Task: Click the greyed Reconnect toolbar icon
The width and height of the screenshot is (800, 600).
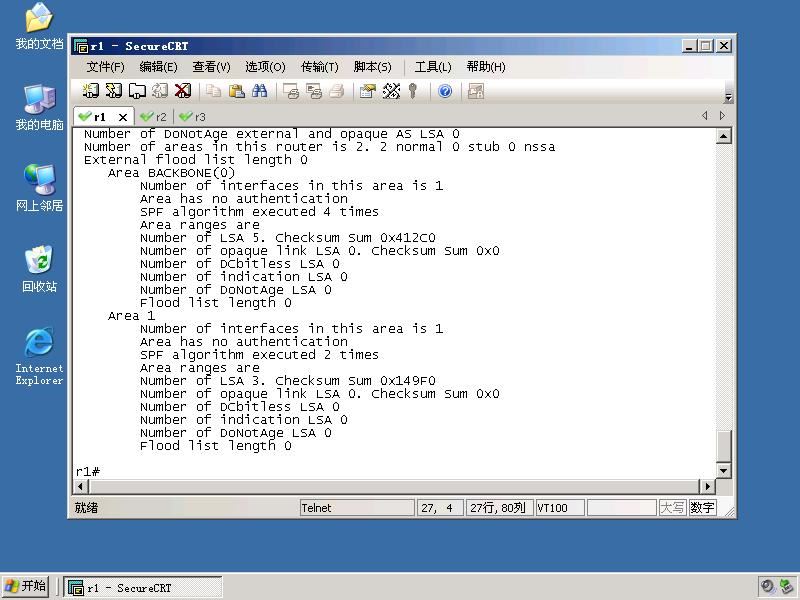Action: 160,91
